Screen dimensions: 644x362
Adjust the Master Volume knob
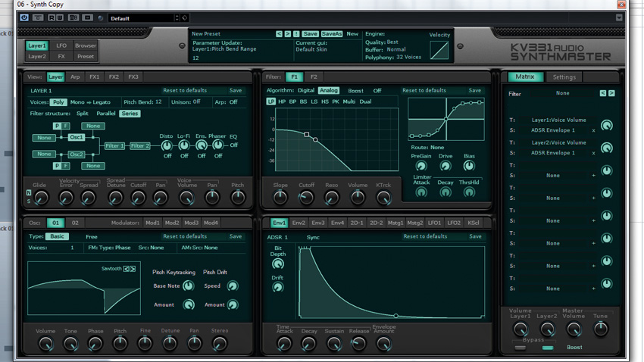coord(574,329)
